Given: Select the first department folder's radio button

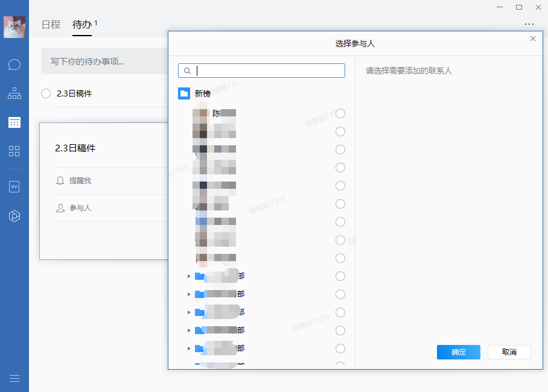Looking at the screenshot, I should [x=340, y=276].
